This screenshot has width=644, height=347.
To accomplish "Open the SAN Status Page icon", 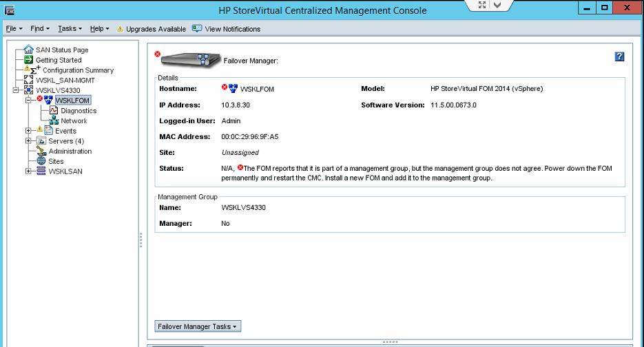I will [28, 50].
